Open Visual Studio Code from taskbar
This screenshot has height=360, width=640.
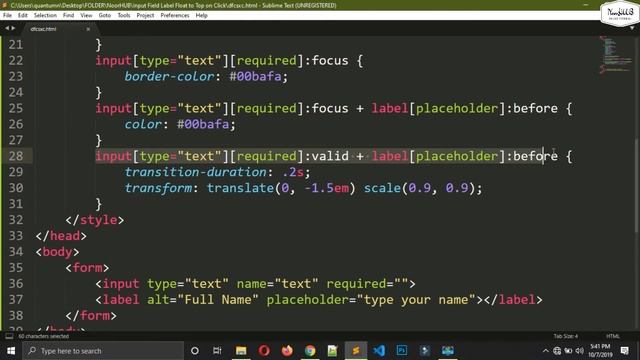[x=379, y=351]
